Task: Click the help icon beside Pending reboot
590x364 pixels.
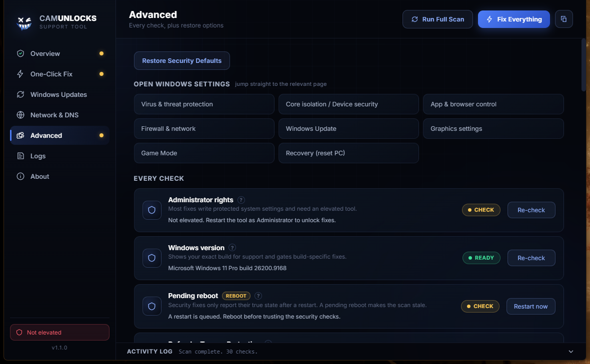Action: click(258, 296)
